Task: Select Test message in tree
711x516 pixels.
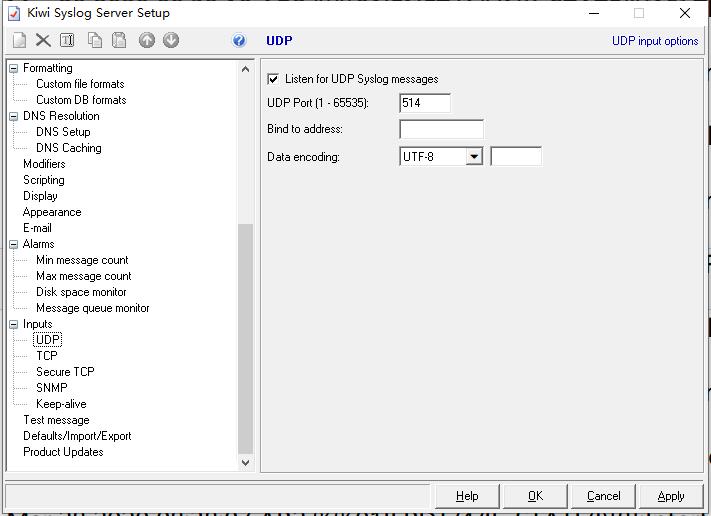Action: pos(56,420)
